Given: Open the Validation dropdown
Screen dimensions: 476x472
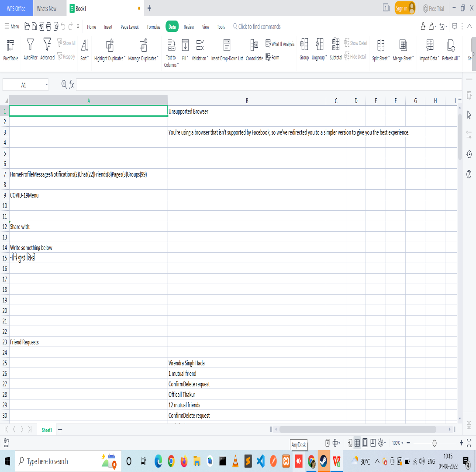Looking at the screenshot, I should pos(200,50).
